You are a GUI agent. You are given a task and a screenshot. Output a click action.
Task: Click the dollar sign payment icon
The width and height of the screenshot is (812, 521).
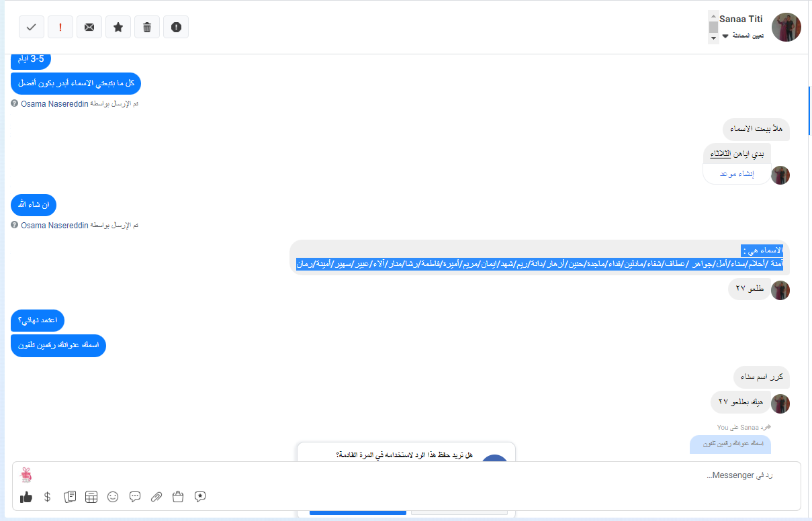point(48,497)
